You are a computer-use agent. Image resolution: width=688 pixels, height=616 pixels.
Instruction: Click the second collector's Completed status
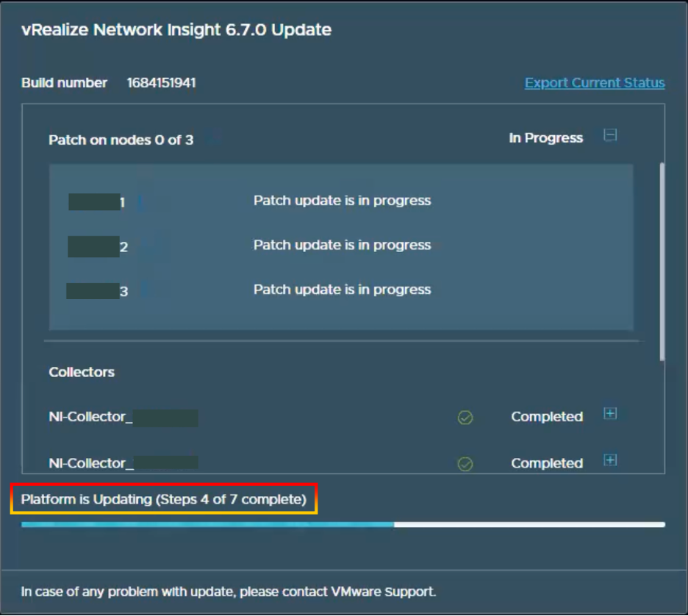(x=547, y=463)
